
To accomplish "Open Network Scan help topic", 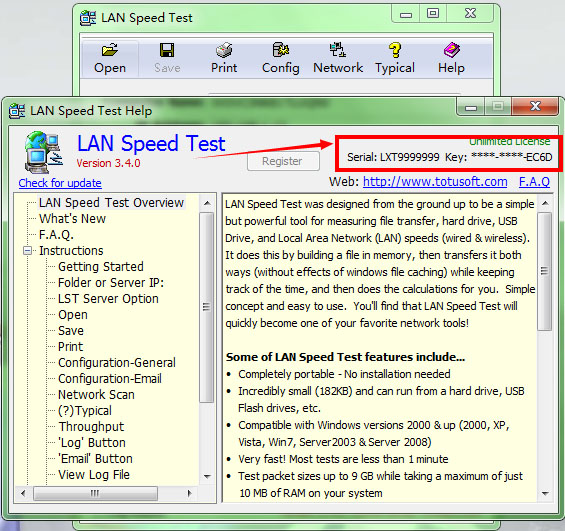I will coord(96,394).
